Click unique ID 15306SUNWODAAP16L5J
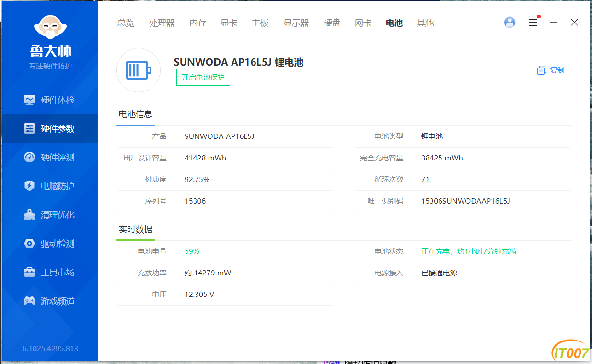The height and width of the screenshot is (364, 592). (465, 201)
